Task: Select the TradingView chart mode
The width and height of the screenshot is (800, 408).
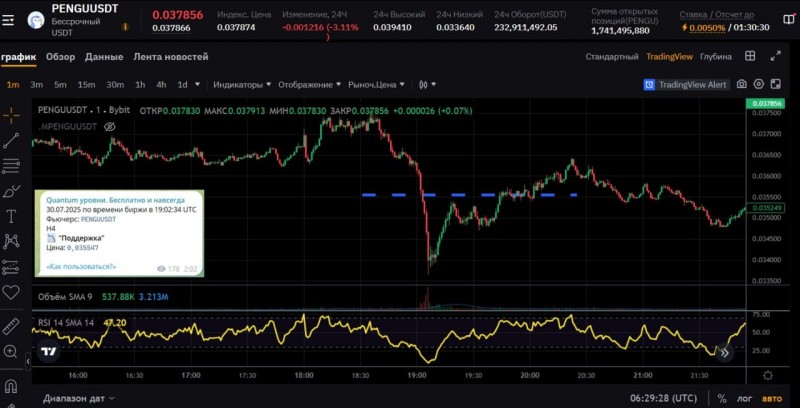Action: point(669,57)
